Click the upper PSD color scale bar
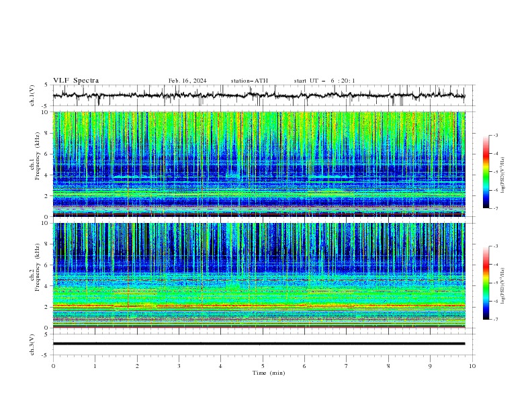This screenshot has width=532, height=411. tap(486, 171)
